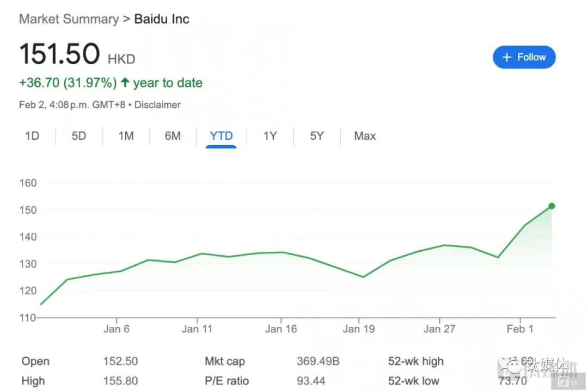This screenshot has width=588, height=391.
Task: Click the Baidu Inc title
Action: [162, 19]
